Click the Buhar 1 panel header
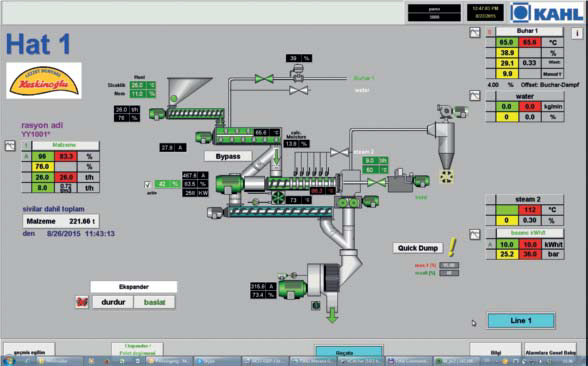Viewport: 588px width, 366px height. [529, 32]
